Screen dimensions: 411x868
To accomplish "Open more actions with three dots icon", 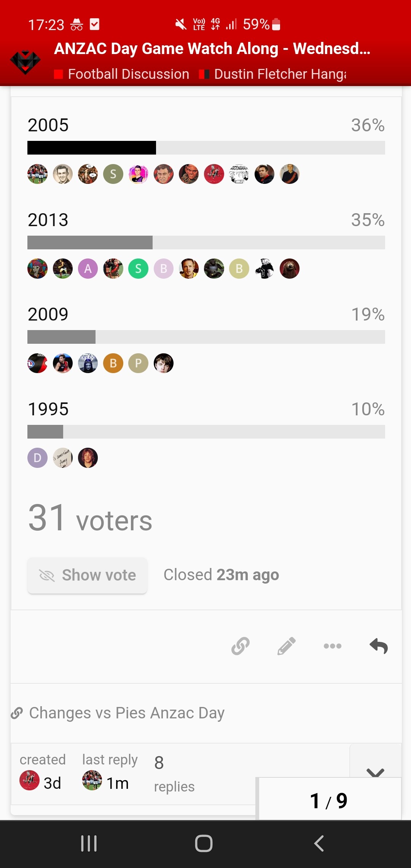I will click(x=333, y=646).
